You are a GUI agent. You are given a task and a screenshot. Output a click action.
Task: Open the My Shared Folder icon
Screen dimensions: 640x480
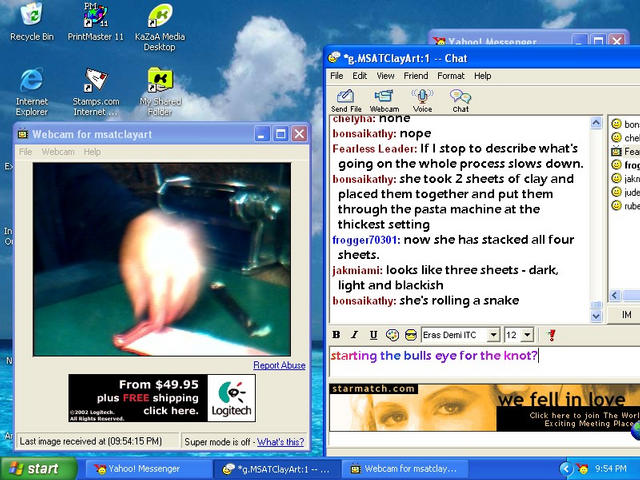(x=160, y=92)
